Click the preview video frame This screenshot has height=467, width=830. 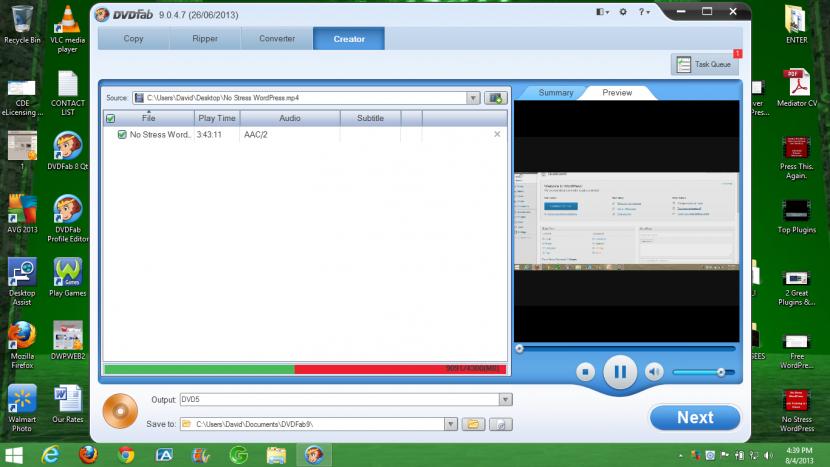point(626,221)
